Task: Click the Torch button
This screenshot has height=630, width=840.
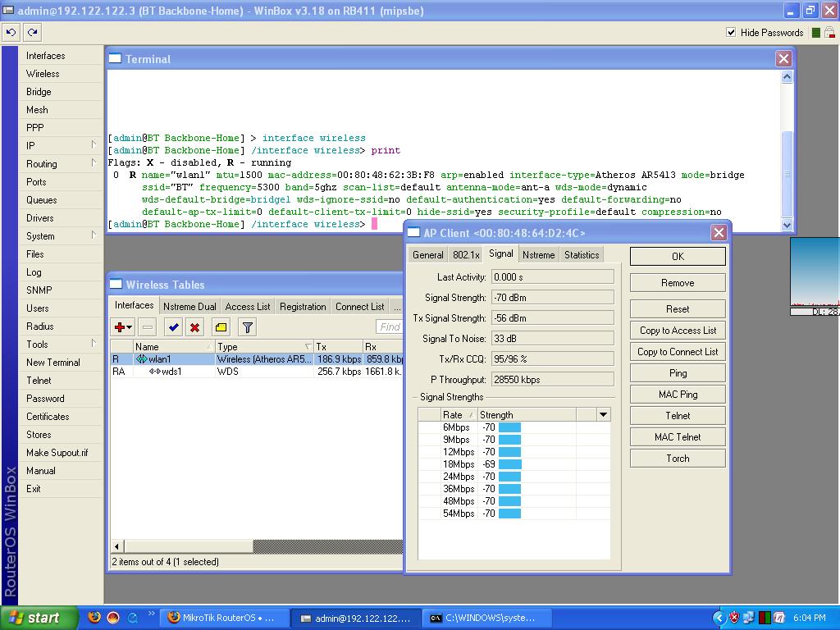Action: point(678,458)
